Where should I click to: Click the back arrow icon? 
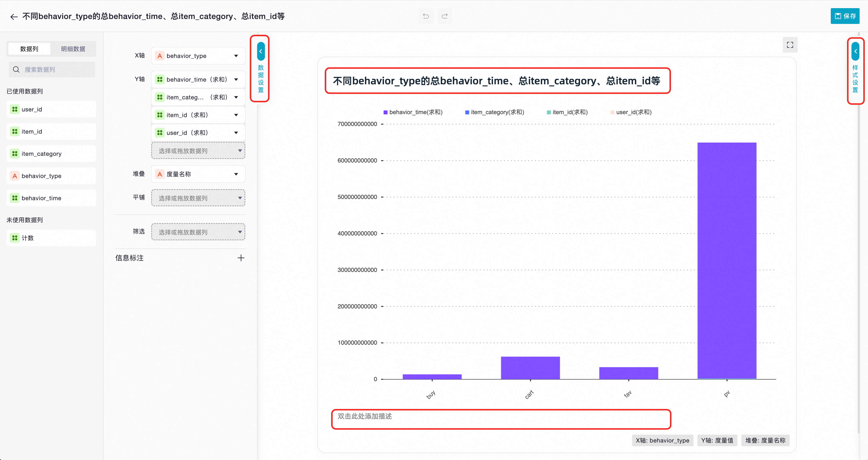[x=14, y=17]
